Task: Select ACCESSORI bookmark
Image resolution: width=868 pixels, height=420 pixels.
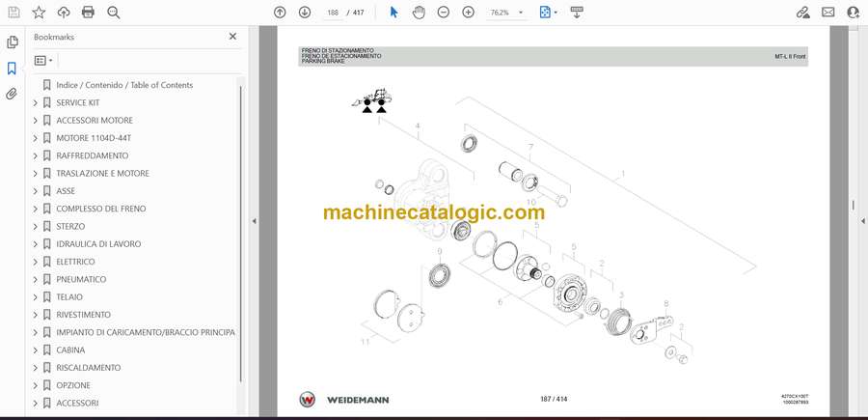Action: point(77,403)
